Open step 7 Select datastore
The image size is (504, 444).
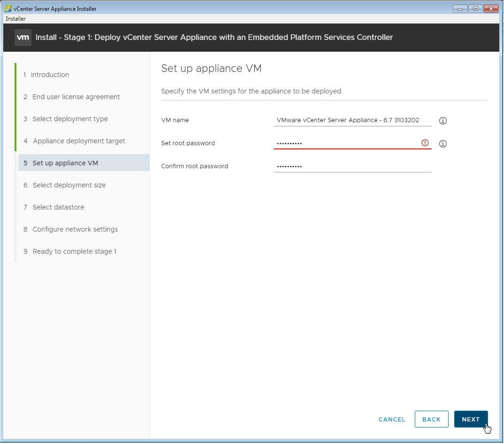coord(58,207)
